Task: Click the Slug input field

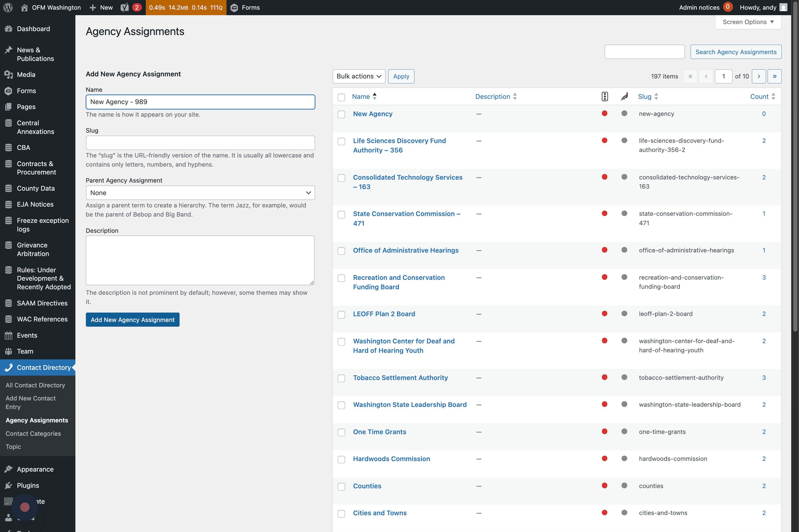Action: click(x=200, y=143)
